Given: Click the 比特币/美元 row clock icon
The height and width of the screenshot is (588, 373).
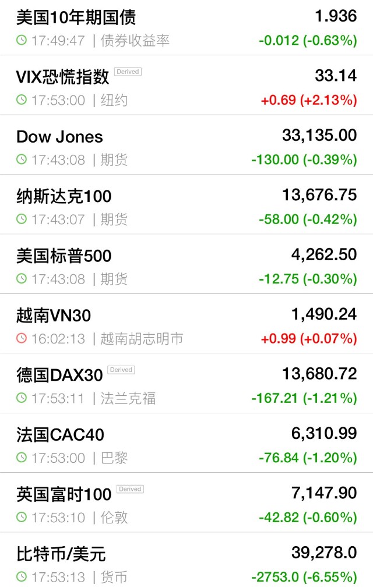Looking at the screenshot, I should [x=22, y=578].
